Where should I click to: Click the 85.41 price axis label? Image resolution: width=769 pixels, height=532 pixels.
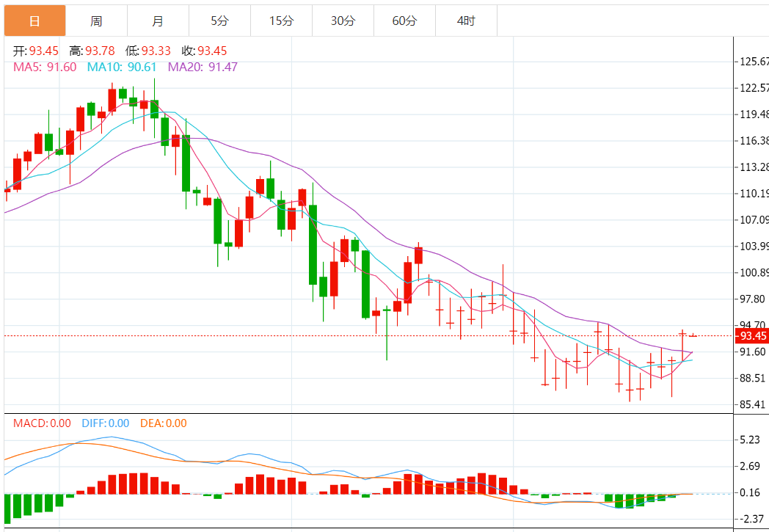tap(753, 404)
